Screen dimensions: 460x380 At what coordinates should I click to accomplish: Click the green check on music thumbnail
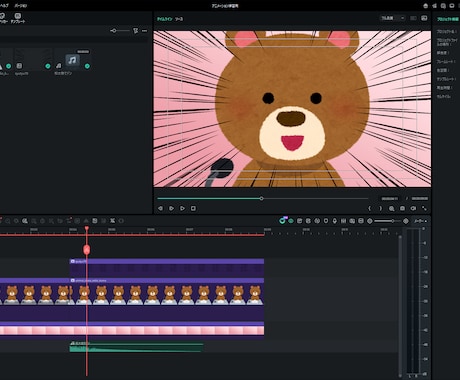87,66
